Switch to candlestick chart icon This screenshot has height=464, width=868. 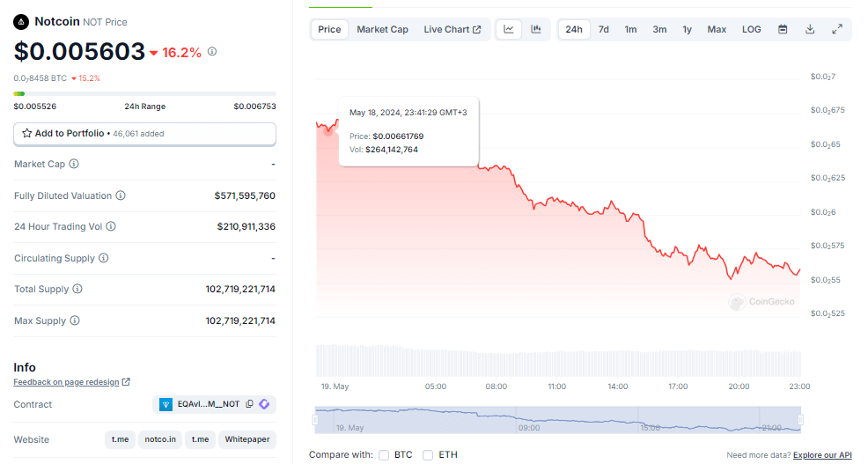click(536, 29)
